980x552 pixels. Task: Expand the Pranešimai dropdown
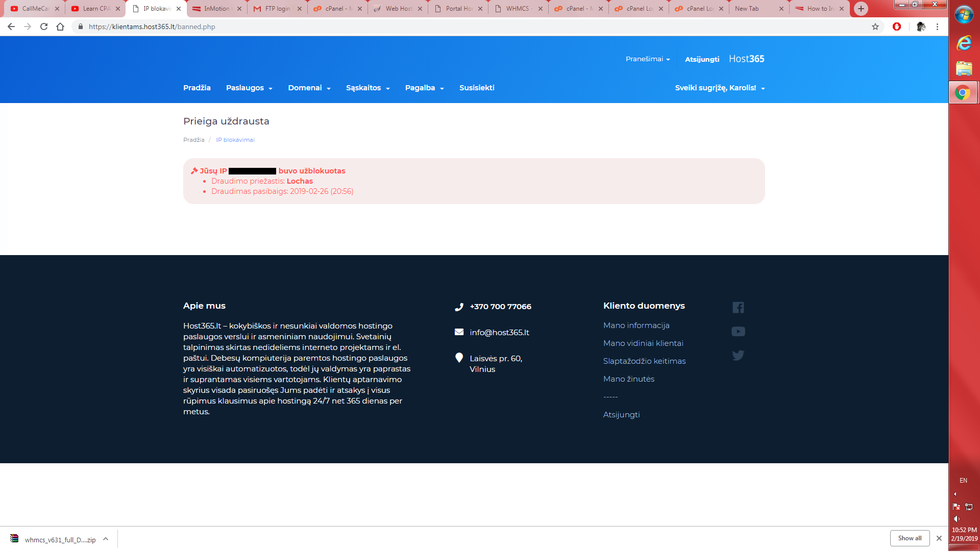(x=648, y=59)
